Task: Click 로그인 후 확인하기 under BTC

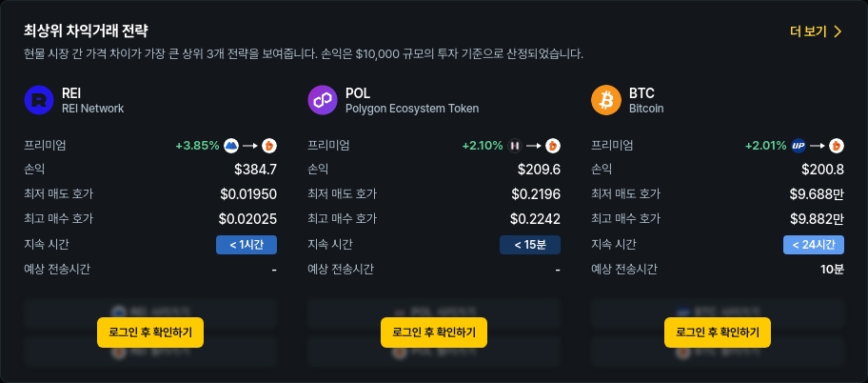Action: (718, 333)
